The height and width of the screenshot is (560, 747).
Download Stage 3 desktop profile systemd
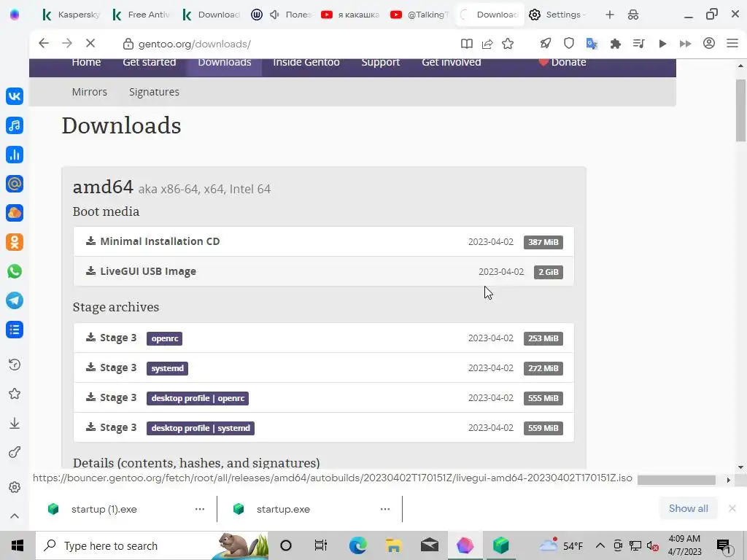324,427
